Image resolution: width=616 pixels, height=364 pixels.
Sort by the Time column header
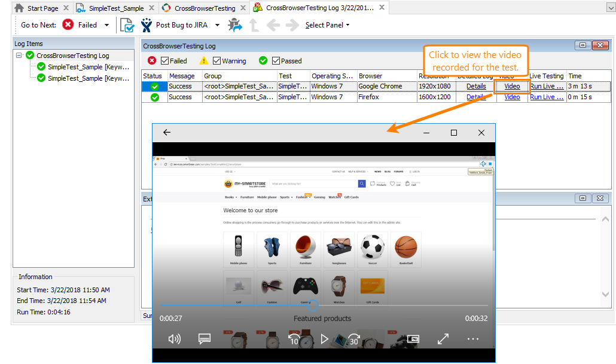pyautogui.click(x=588, y=76)
